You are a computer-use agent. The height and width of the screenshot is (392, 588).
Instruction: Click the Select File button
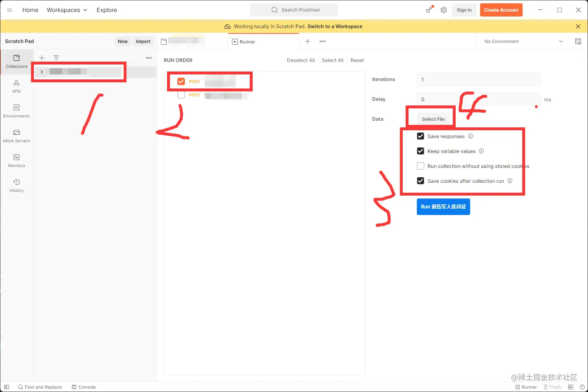coord(433,119)
